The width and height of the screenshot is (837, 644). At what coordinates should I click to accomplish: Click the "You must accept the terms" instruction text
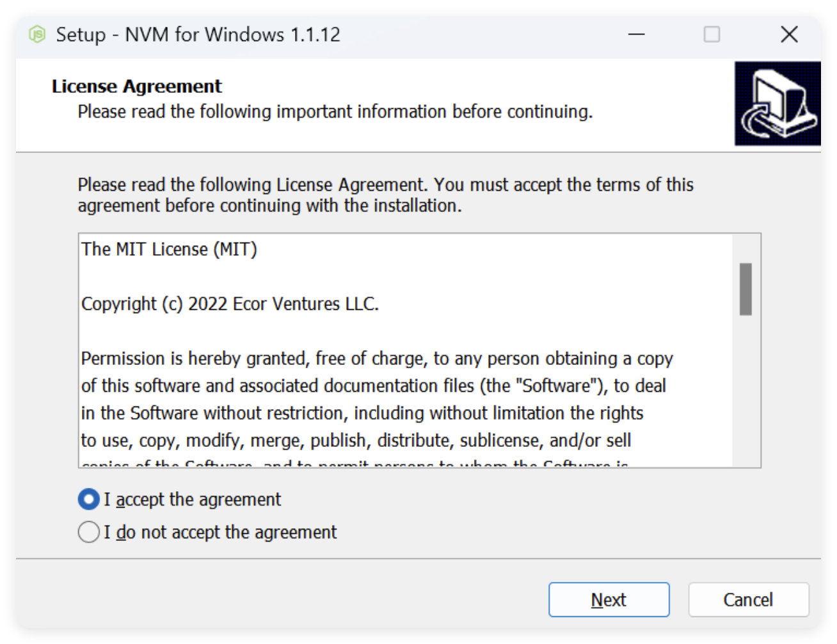point(385,195)
